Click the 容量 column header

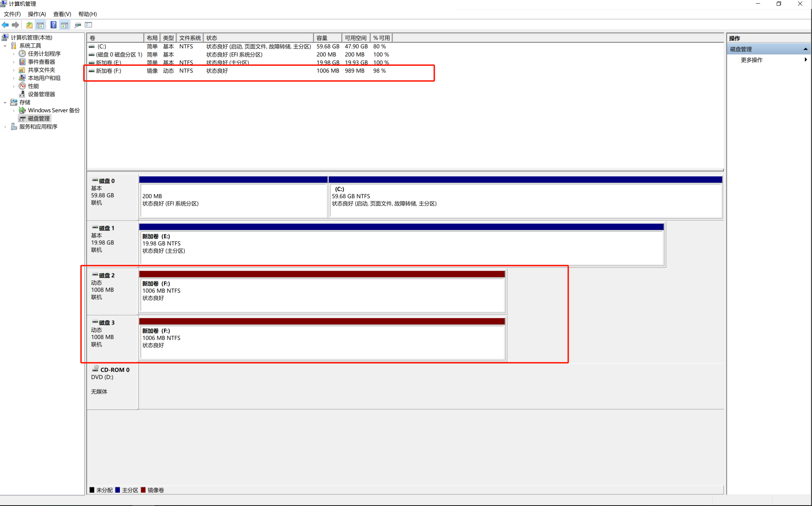click(327, 38)
